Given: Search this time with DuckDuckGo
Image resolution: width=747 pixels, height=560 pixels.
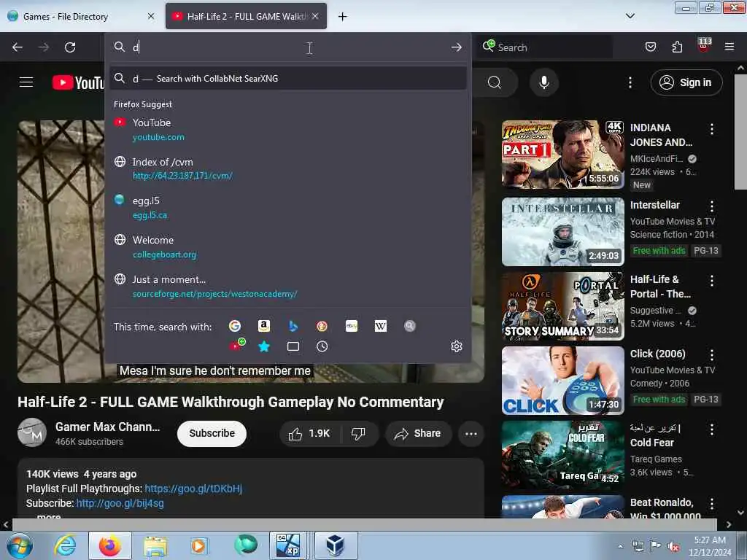Looking at the screenshot, I should tap(322, 326).
